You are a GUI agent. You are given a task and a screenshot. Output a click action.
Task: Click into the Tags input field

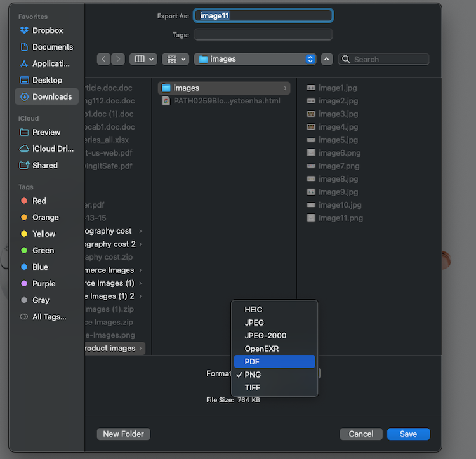tap(263, 35)
